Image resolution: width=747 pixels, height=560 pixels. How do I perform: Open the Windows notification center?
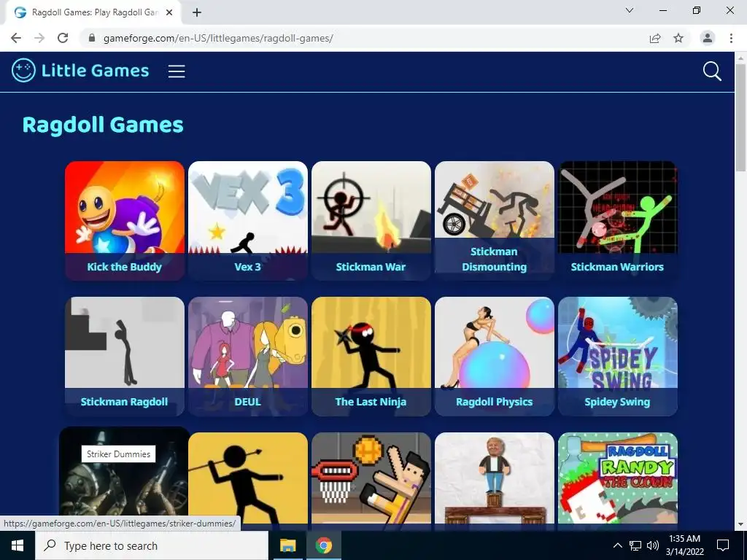(723, 545)
